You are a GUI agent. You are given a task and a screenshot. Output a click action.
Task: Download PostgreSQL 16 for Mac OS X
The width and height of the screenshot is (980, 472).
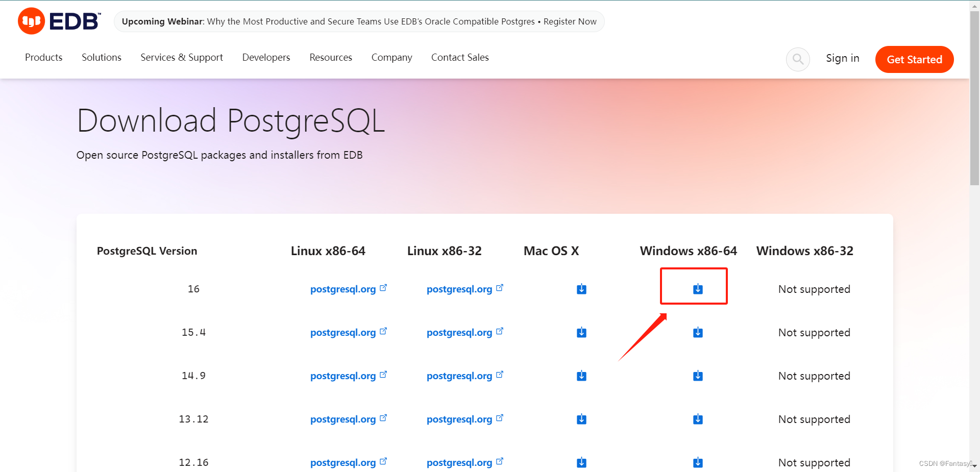[x=581, y=289]
